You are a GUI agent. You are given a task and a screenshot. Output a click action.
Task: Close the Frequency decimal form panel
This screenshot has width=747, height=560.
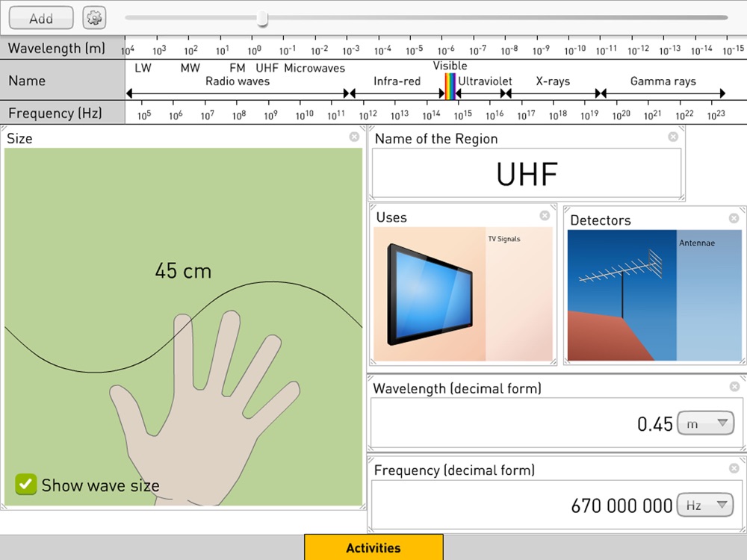coord(734,469)
